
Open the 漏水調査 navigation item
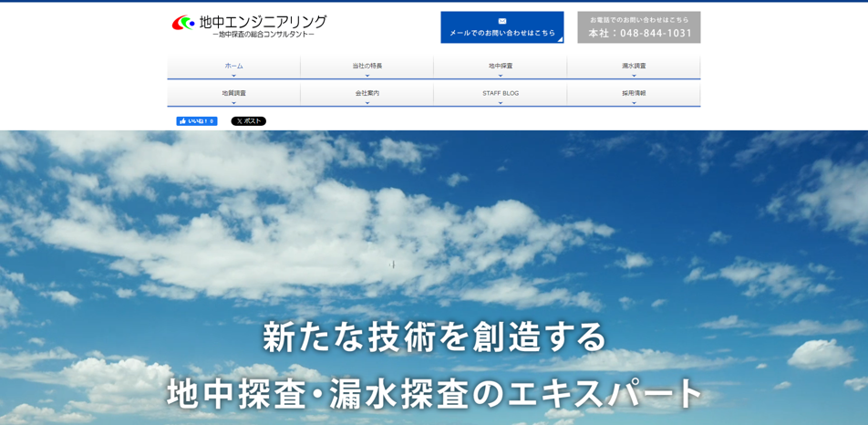pos(634,66)
